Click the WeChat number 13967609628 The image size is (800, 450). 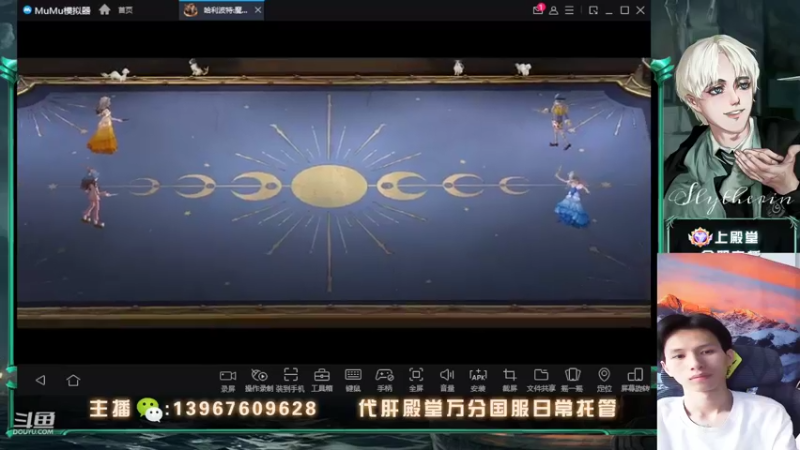tap(245, 409)
